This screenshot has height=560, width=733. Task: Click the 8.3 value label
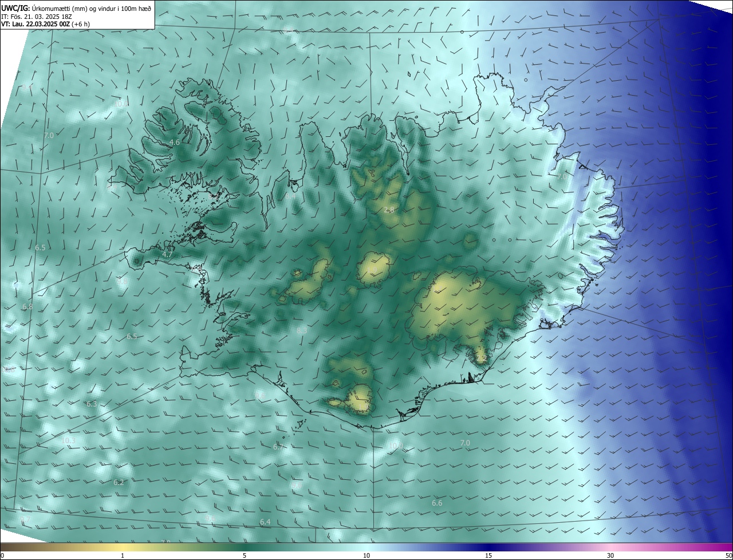coord(302,330)
